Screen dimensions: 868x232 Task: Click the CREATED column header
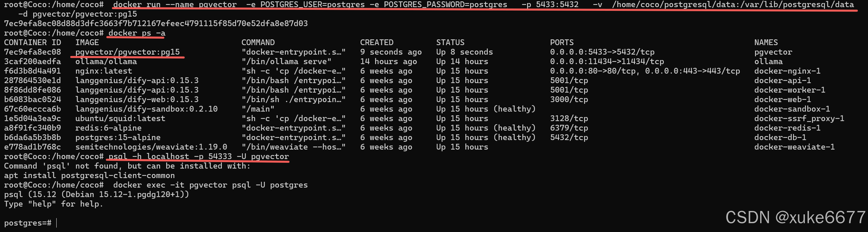pos(377,42)
